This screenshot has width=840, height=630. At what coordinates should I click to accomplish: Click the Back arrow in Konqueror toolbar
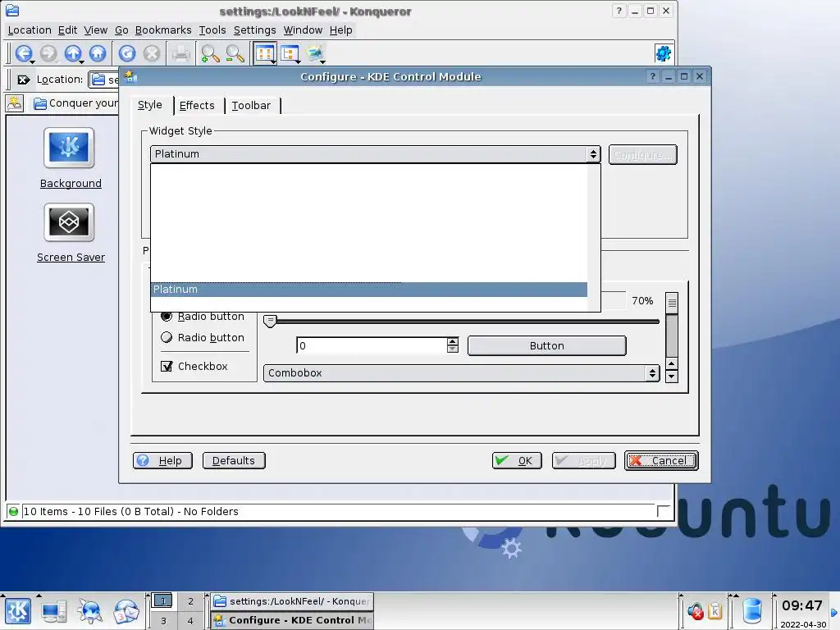(23, 53)
